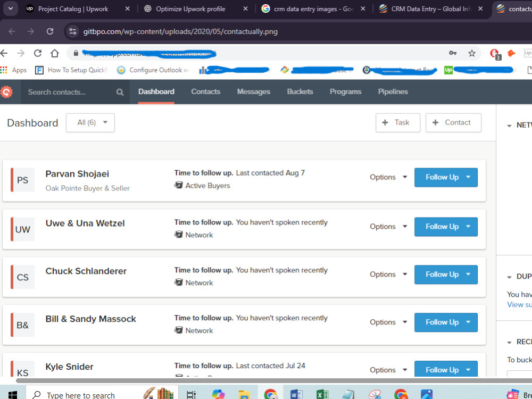Close the CRM Data Entry – Global Inf tab
Viewport: 532px width, 399px height.
480,9
